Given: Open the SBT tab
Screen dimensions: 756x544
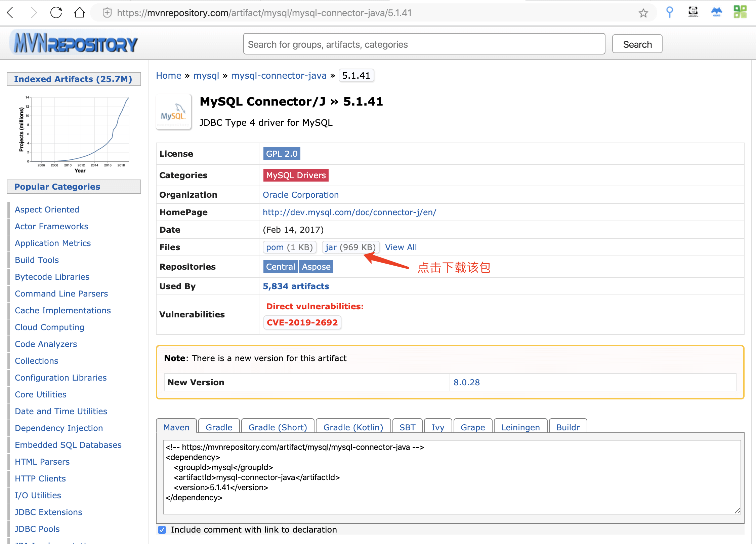Looking at the screenshot, I should coord(407,427).
